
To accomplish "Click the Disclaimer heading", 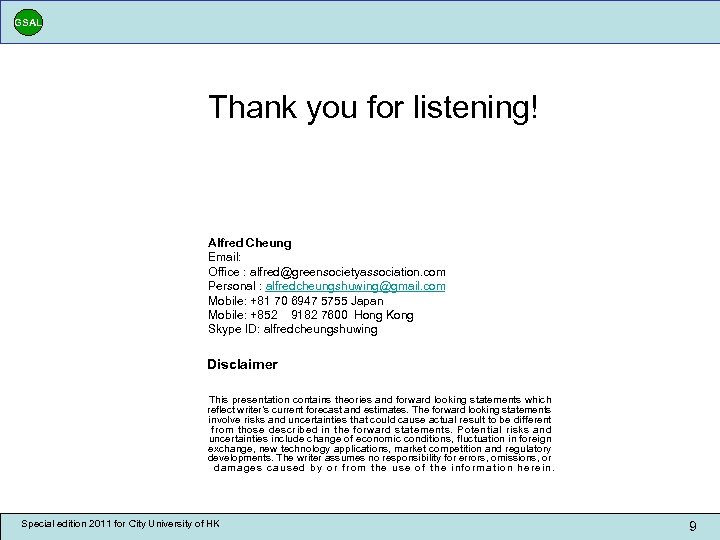I will click(242, 364).
